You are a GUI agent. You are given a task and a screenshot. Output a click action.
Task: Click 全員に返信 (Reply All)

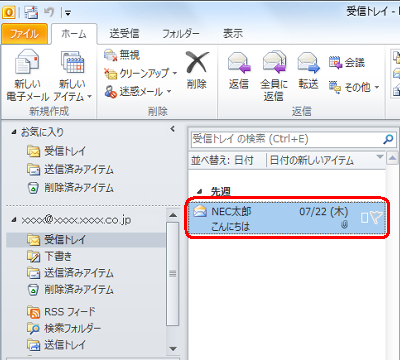tap(274, 76)
